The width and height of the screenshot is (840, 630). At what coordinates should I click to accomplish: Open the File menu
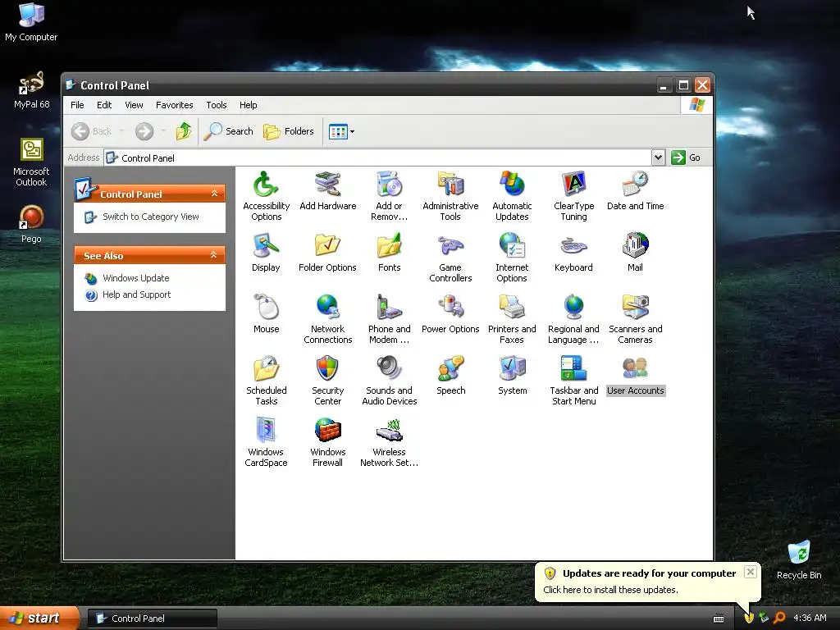77,105
